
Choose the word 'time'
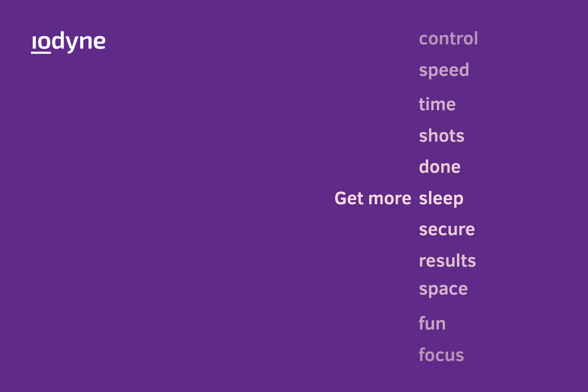[437, 104]
